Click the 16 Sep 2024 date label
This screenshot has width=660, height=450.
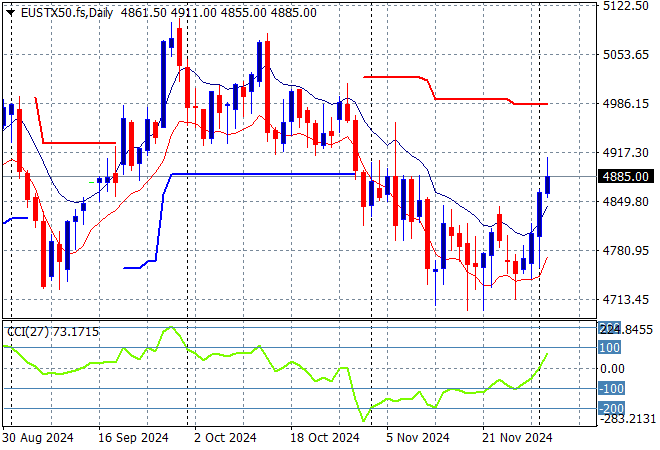(132, 437)
